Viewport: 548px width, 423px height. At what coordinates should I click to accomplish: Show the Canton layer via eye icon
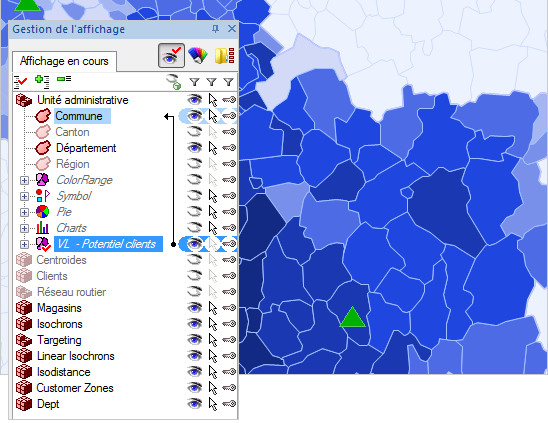pos(194,132)
